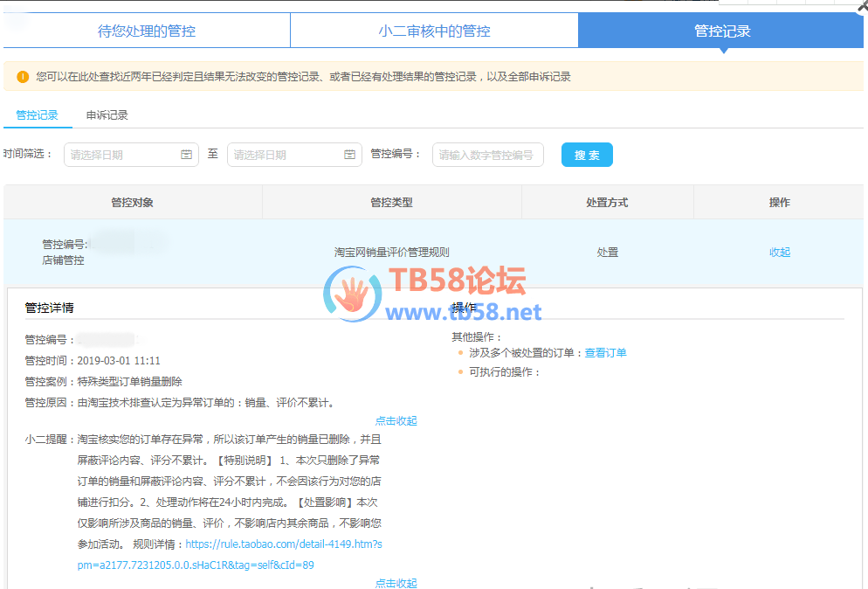The height and width of the screenshot is (589, 868).
Task: Click the start date input field
Action: (x=131, y=155)
